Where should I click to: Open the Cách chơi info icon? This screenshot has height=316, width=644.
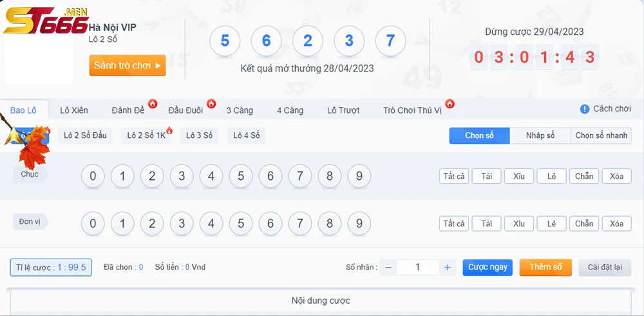[x=585, y=109]
